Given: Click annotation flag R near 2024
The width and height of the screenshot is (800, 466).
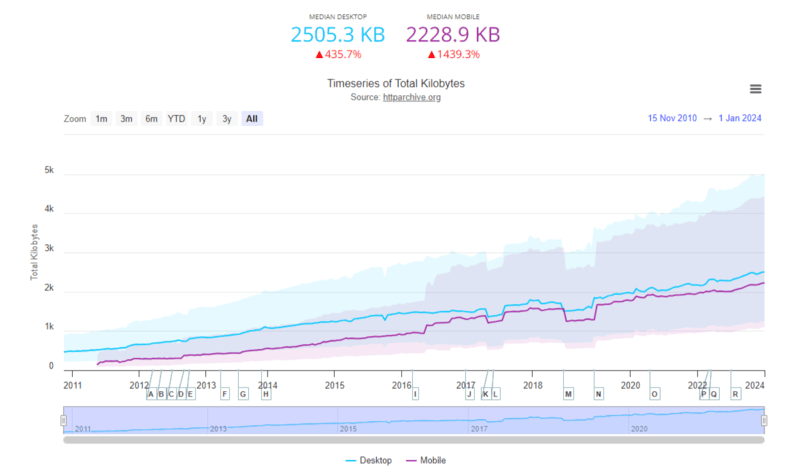Looking at the screenshot, I should (736, 394).
